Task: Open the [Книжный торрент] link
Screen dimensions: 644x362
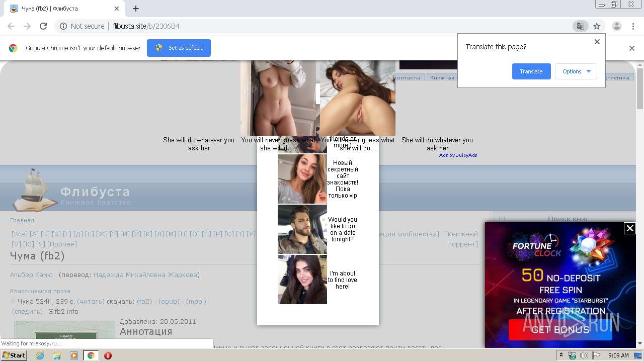Action: (x=462, y=239)
